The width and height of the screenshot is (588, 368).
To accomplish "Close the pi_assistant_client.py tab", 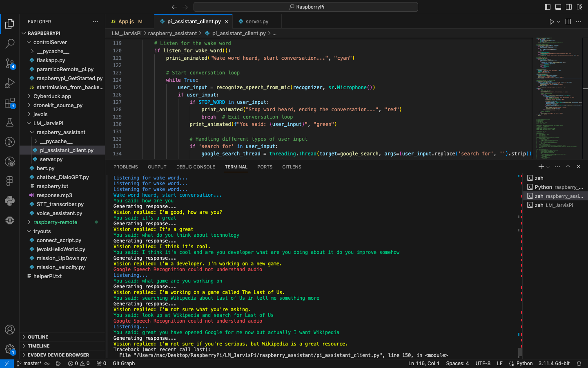I will pyautogui.click(x=227, y=22).
